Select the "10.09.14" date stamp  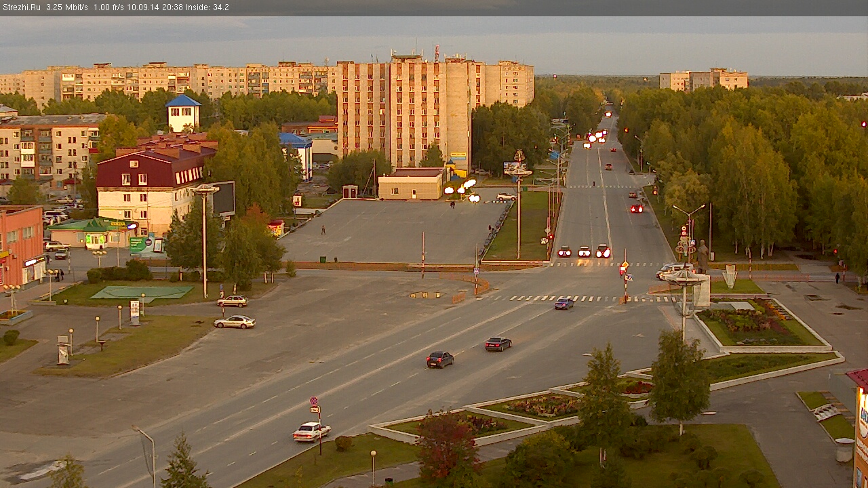144,7
